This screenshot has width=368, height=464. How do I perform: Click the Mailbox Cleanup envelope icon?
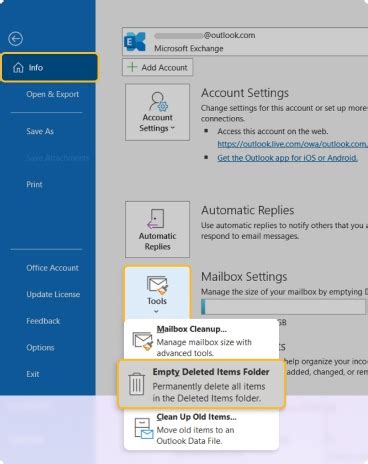(x=143, y=341)
